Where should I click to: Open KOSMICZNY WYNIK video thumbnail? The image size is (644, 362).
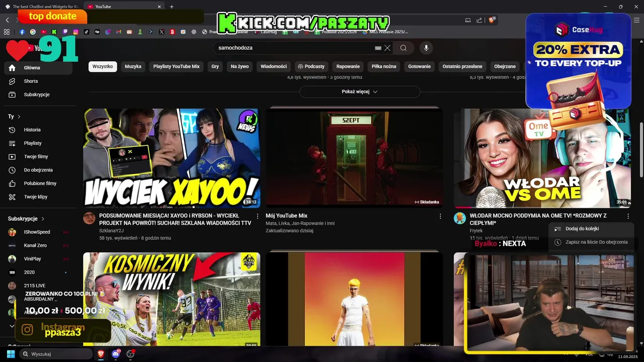tap(172, 300)
